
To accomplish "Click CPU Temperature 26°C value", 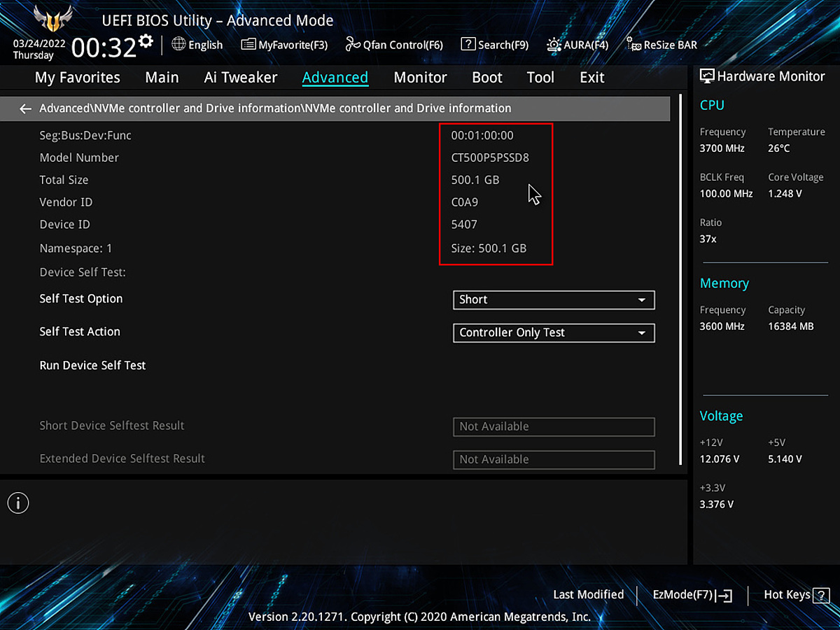I will (778, 148).
